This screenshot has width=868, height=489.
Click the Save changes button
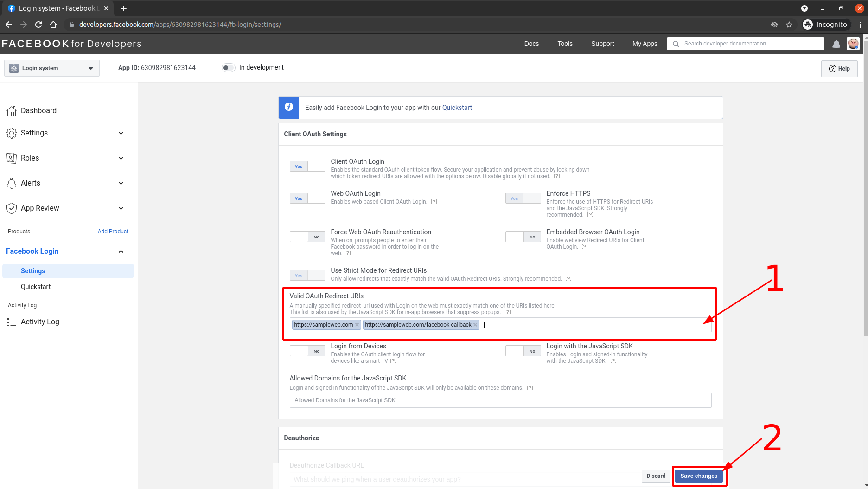pyautogui.click(x=698, y=476)
